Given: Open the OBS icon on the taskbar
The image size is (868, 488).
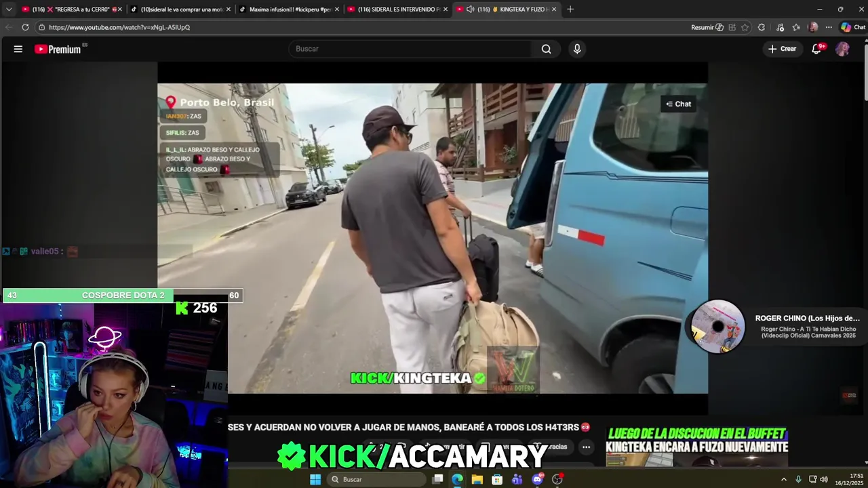Looking at the screenshot, I should click(x=557, y=479).
